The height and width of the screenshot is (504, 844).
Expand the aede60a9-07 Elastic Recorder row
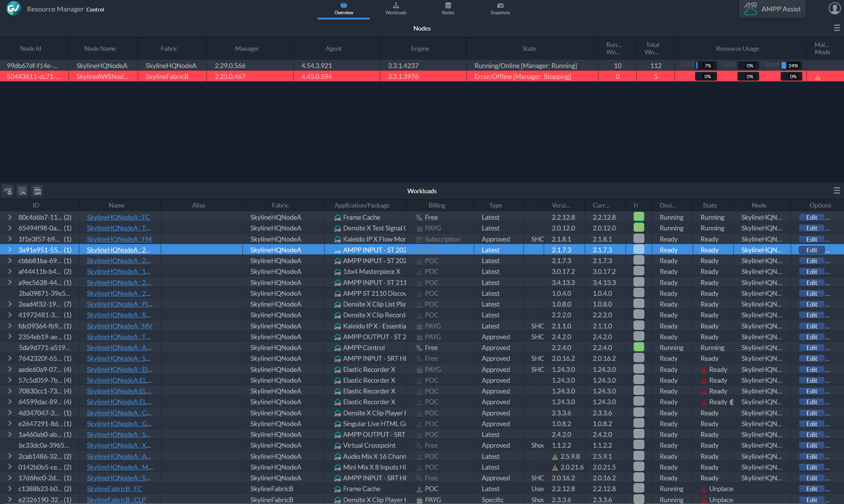coord(10,369)
